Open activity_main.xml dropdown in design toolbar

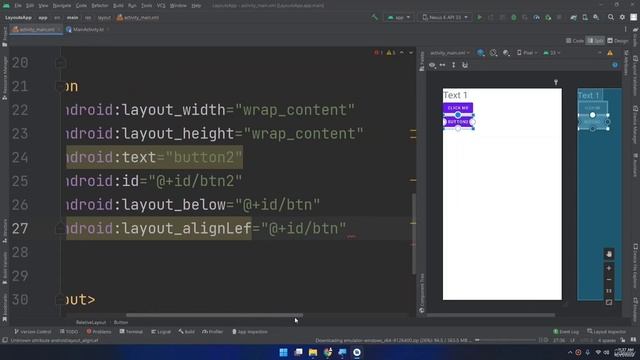click(x=450, y=53)
